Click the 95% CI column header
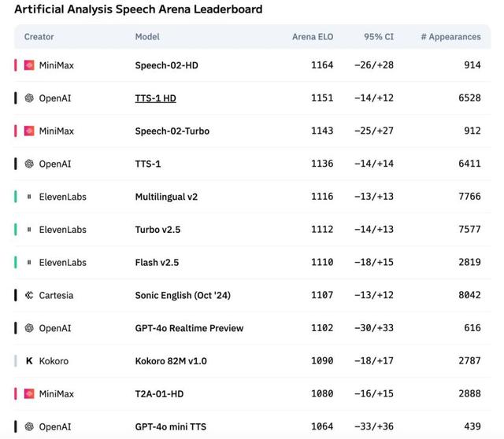 coord(379,37)
